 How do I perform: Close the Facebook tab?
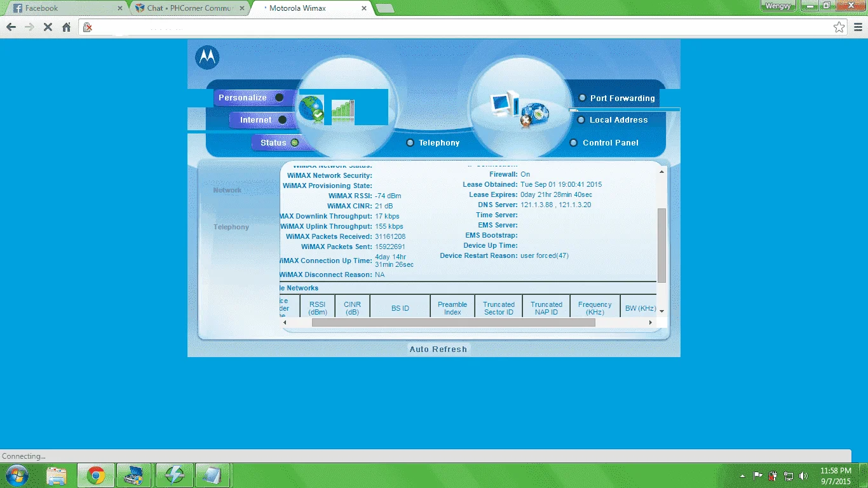[120, 8]
